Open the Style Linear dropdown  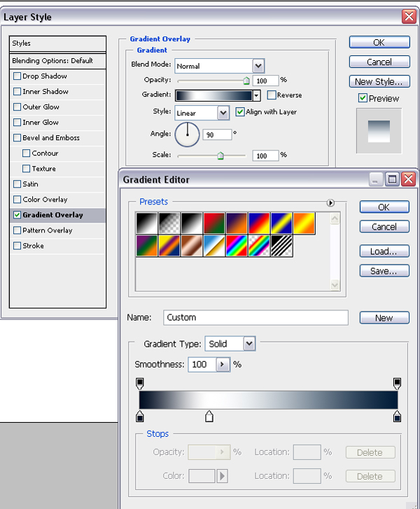tap(202, 113)
